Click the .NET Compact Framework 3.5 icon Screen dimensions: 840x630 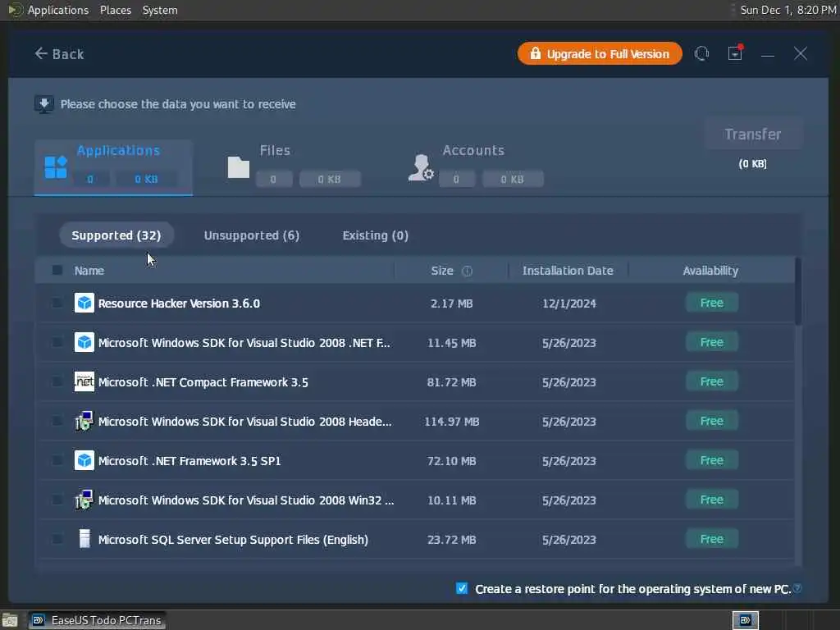click(84, 381)
